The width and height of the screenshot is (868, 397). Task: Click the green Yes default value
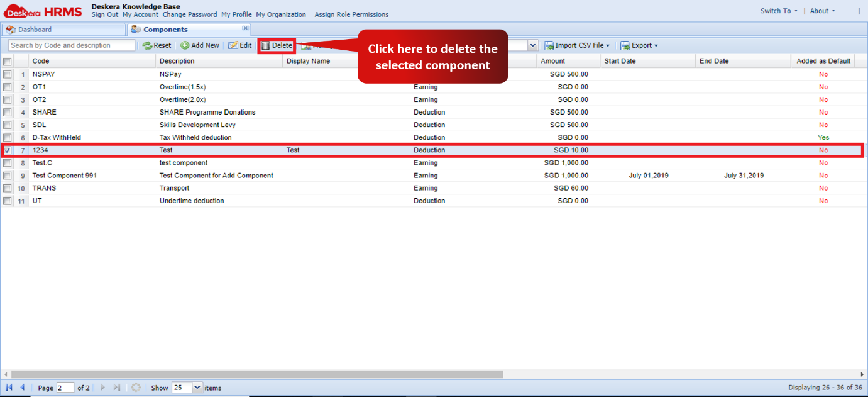[x=823, y=137]
